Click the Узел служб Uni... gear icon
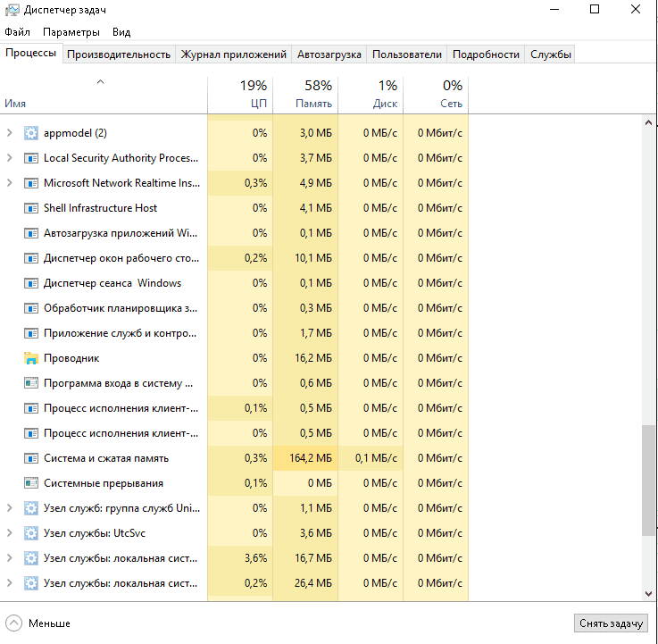The width and height of the screenshot is (658, 644). tap(31, 508)
